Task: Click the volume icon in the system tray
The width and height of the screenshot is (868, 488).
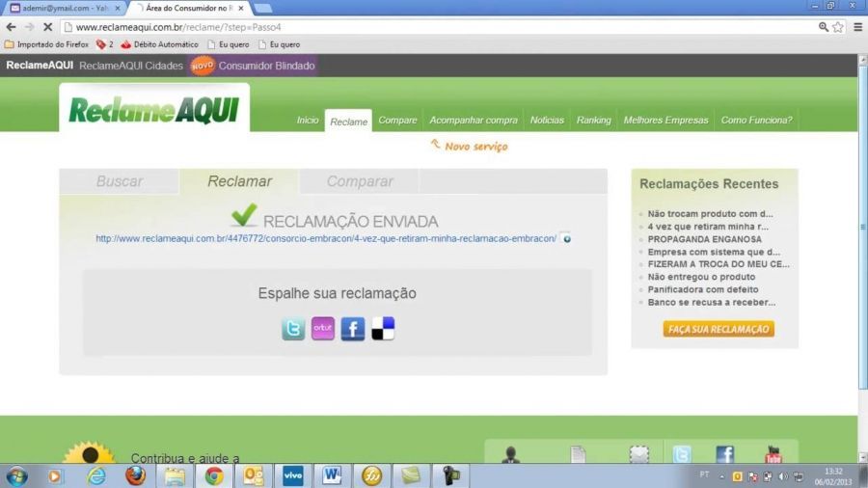Action: (783, 476)
